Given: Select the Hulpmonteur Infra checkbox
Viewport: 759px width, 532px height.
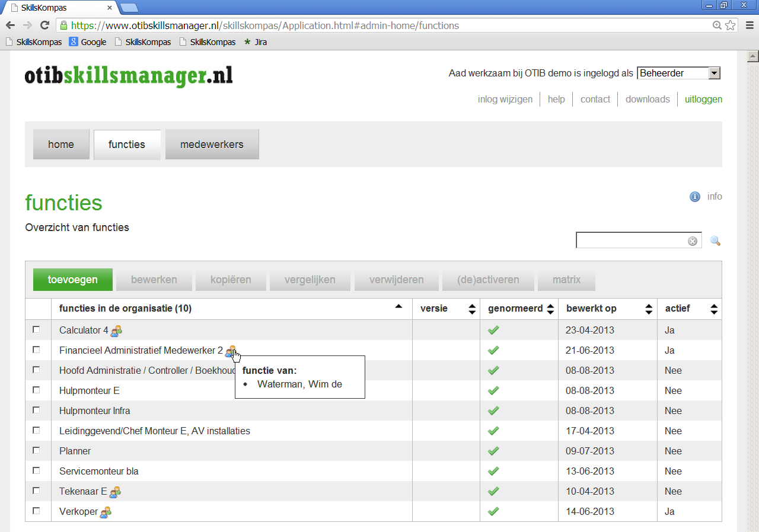Looking at the screenshot, I should tap(36, 410).
